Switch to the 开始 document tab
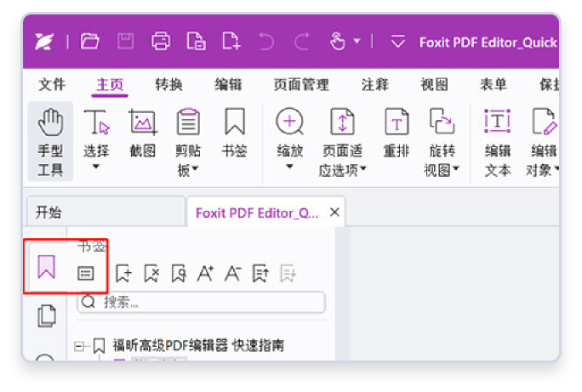This screenshot has height=392, width=582. (x=106, y=212)
